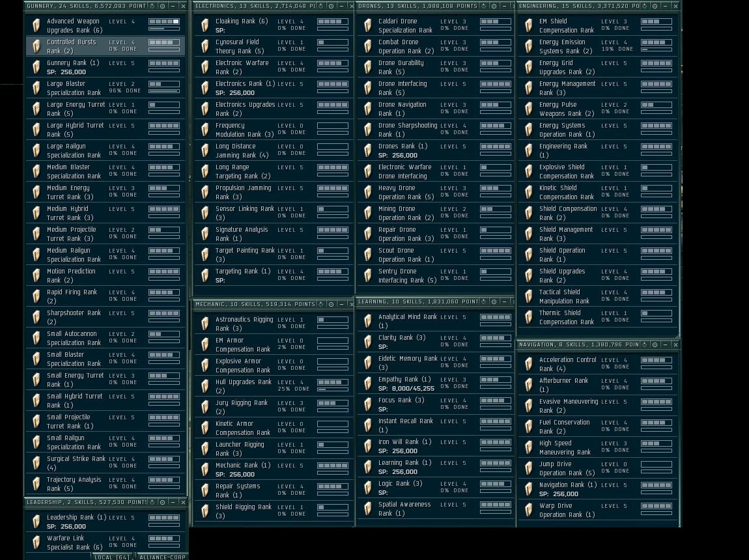
Task: Click the star icon in Electronics window header
Action: pos(321,7)
